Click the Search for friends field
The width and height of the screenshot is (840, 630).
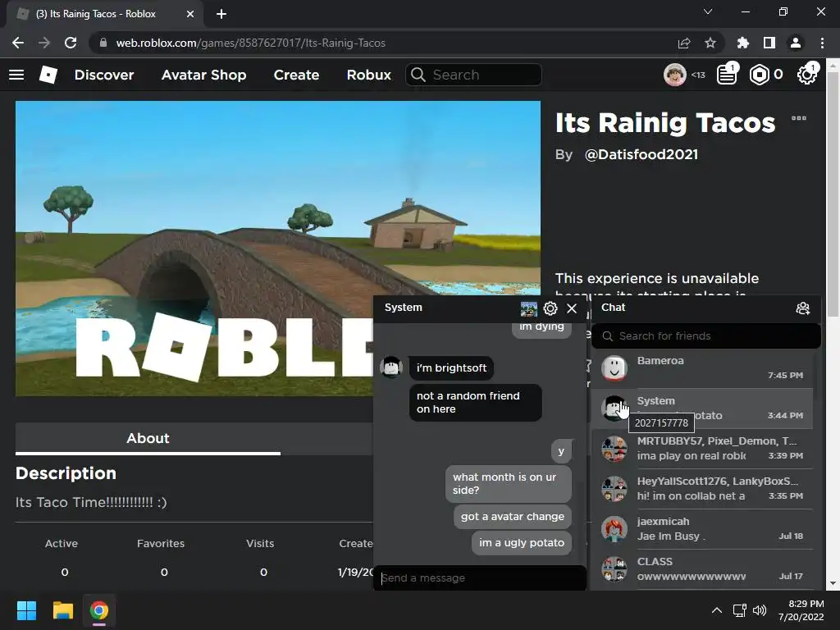pyautogui.click(x=706, y=336)
